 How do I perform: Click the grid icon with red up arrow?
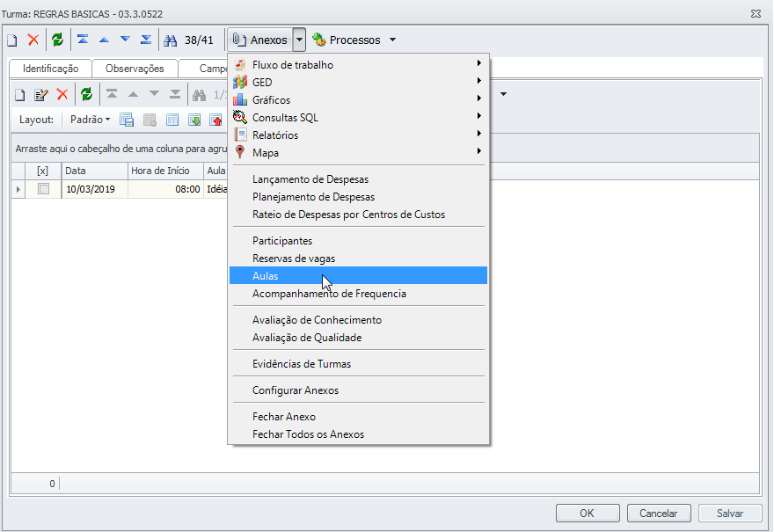pyautogui.click(x=215, y=120)
